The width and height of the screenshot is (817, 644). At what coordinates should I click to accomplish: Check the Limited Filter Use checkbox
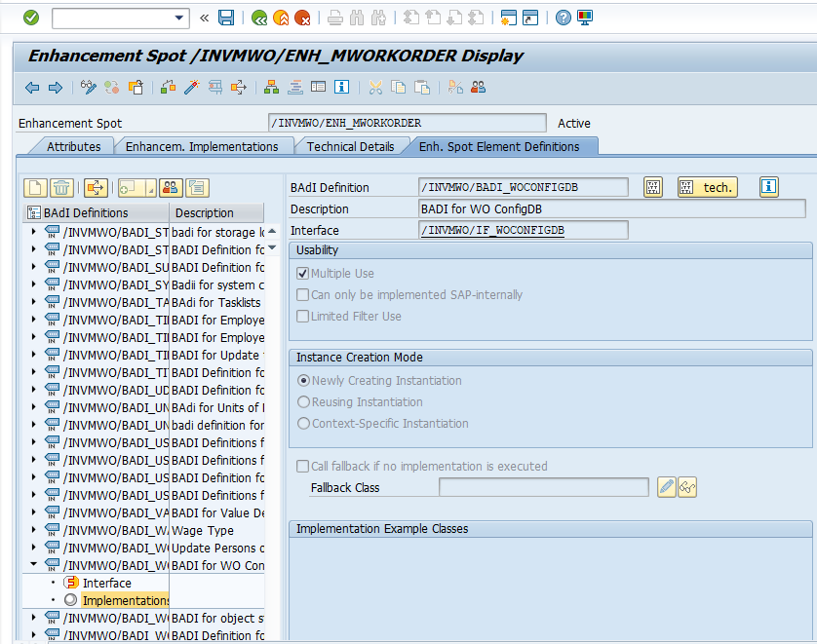pyautogui.click(x=303, y=317)
